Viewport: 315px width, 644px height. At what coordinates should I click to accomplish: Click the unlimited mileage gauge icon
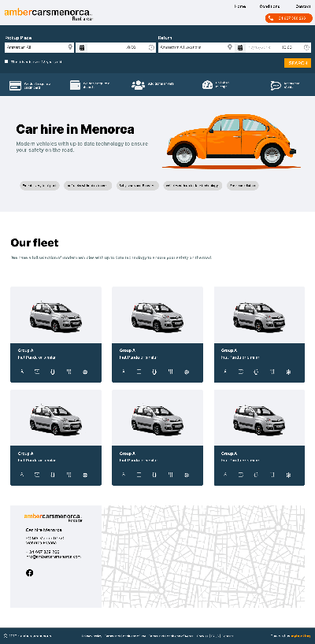click(207, 85)
